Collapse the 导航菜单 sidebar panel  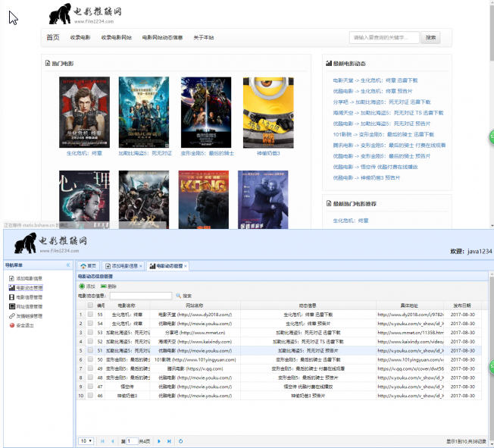point(68,265)
